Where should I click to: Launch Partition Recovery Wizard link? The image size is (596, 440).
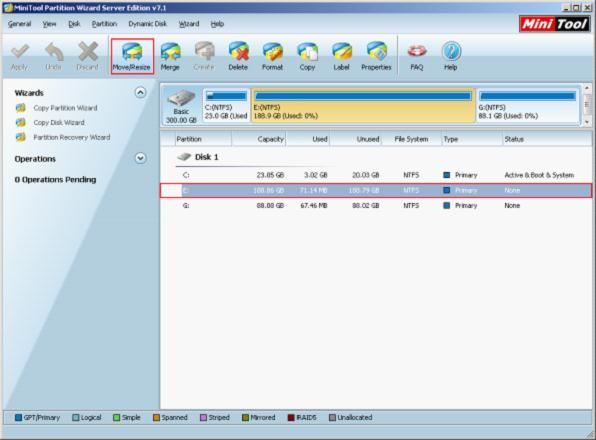[x=72, y=137]
